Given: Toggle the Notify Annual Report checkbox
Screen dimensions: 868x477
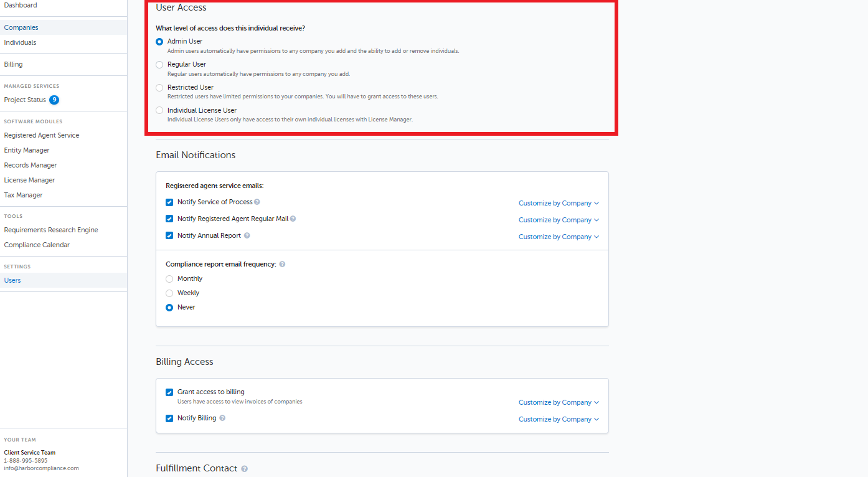Looking at the screenshot, I should (169, 236).
